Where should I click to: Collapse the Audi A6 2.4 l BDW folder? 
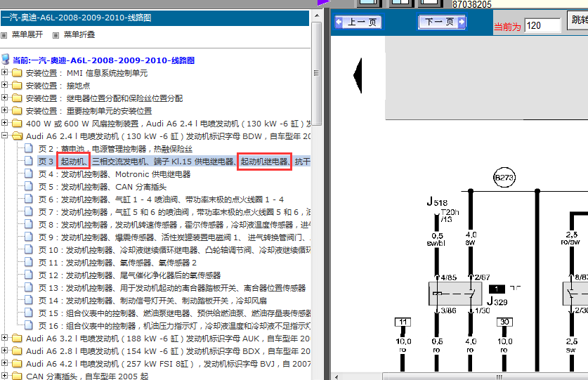[x=4, y=136]
